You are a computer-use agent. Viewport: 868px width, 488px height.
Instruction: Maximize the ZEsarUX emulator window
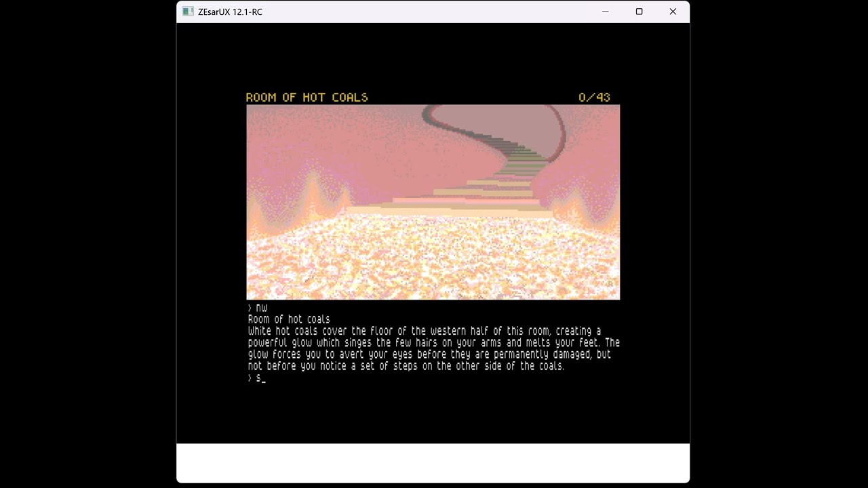[x=639, y=12]
